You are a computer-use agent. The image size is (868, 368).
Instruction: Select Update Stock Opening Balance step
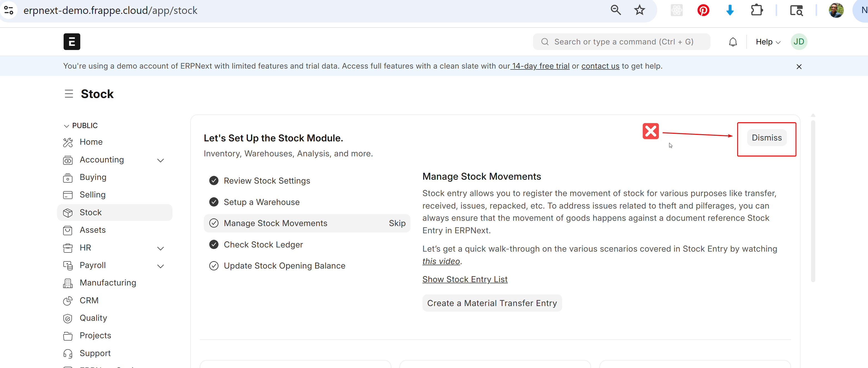[x=307, y=266]
